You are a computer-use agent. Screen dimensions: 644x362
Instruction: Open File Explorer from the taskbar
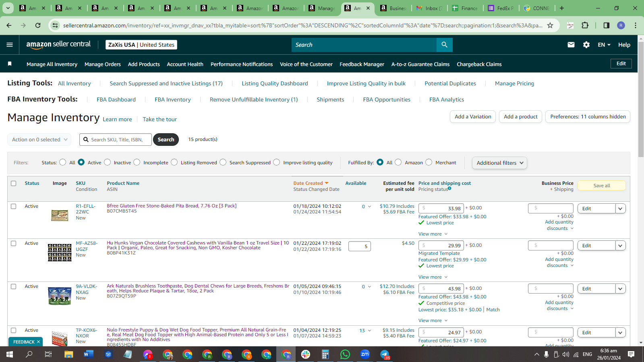[68, 354]
